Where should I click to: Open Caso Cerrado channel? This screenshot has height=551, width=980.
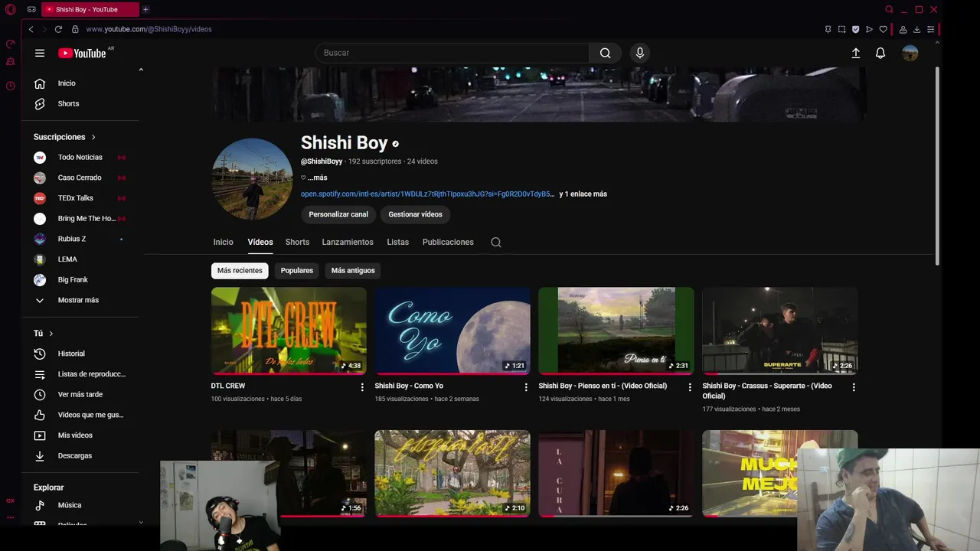[80, 178]
